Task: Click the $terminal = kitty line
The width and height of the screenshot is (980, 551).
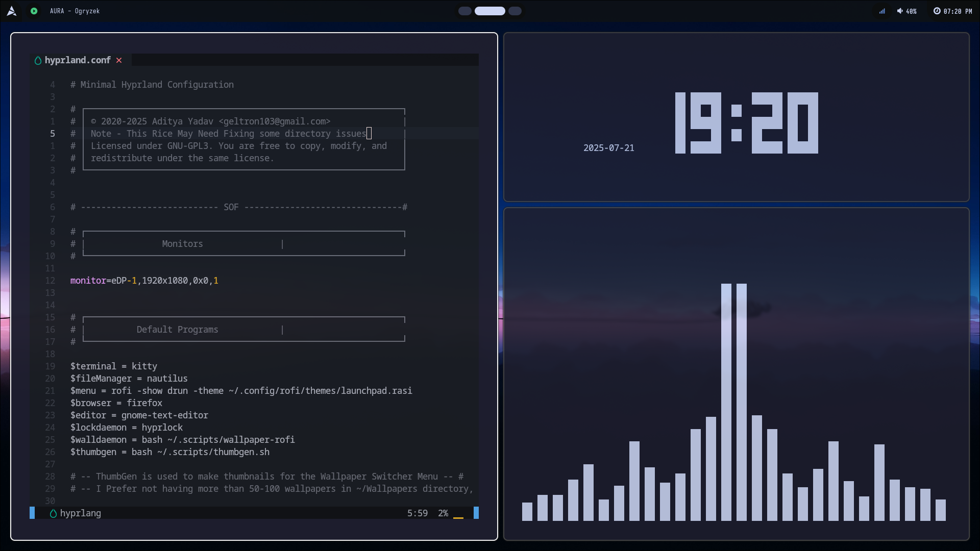Action: point(114,366)
